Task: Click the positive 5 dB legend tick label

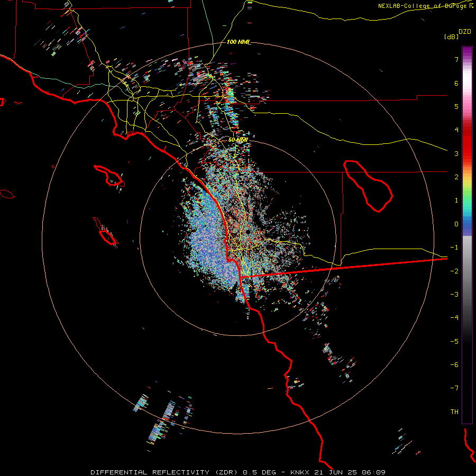Action: point(456,106)
